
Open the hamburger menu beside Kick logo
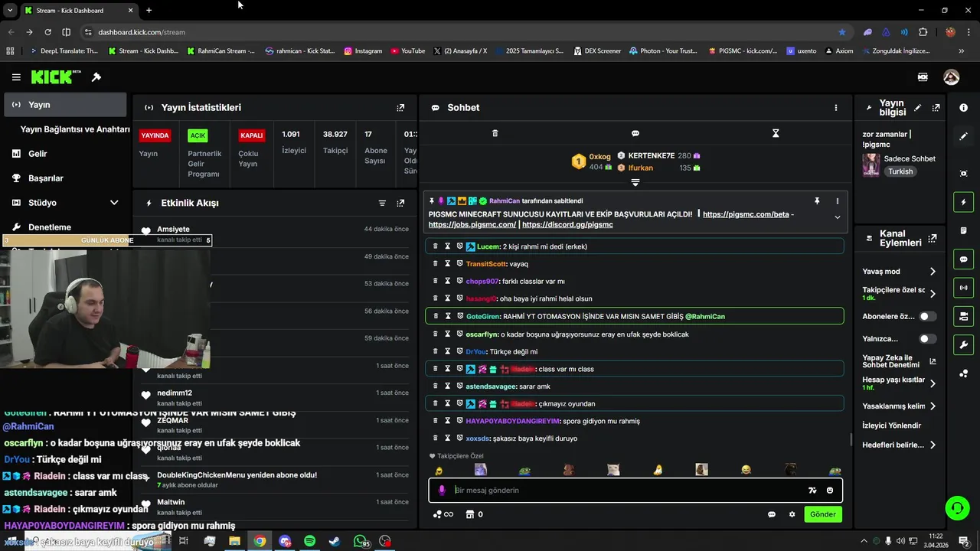[x=16, y=77]
